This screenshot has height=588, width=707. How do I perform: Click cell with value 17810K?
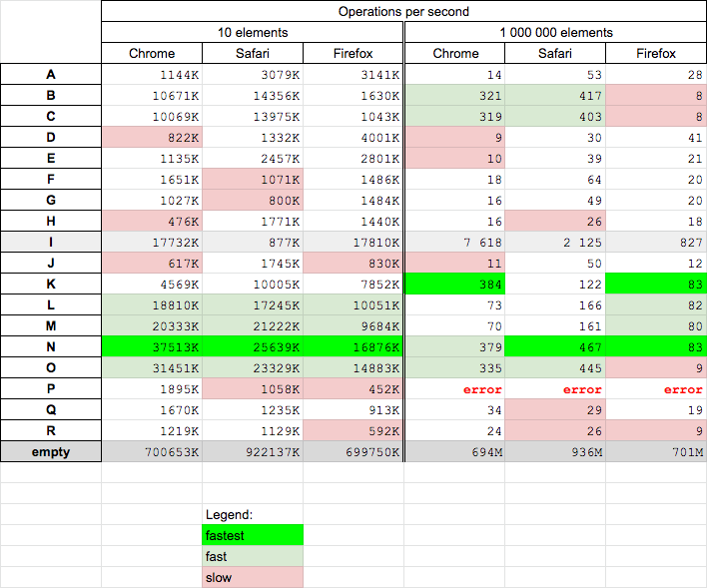coord(353,242)
